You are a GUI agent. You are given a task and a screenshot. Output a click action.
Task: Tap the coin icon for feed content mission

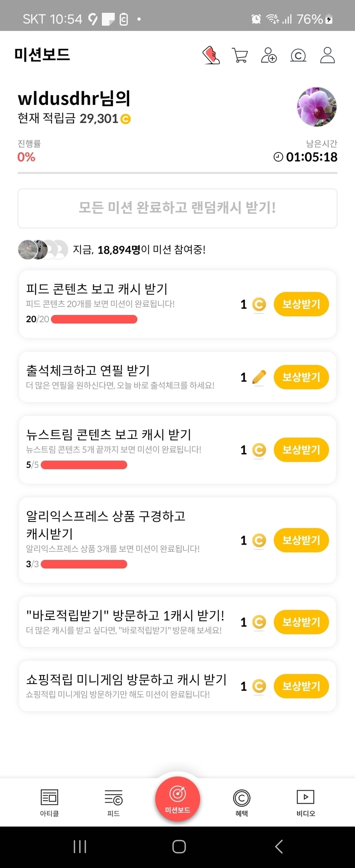click(259, 304)
